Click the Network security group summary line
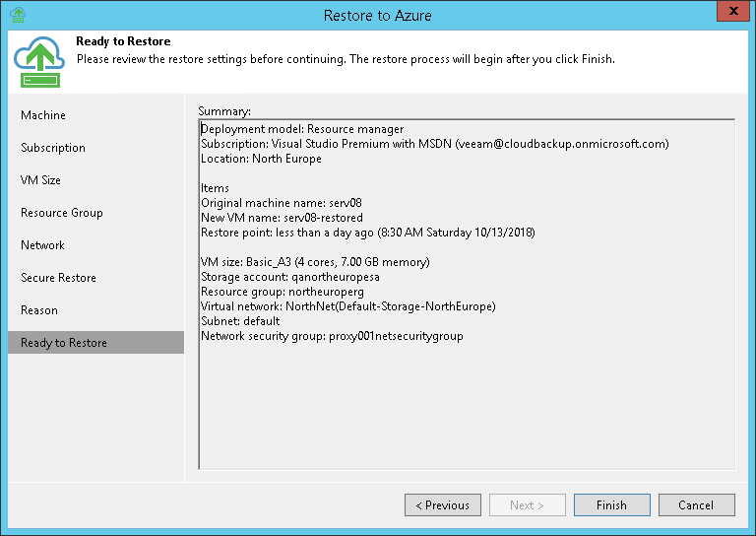The image size is (756, 536). [x=332, y=336]
